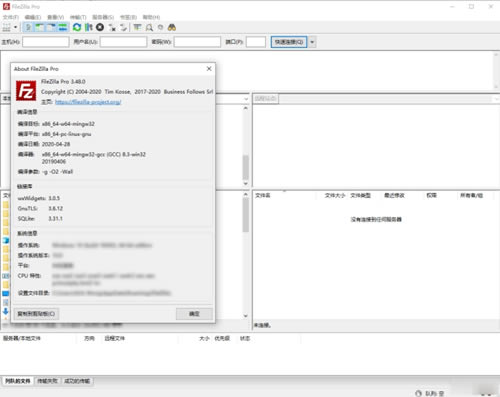500x397 pixels.
Task: Sort remote list by 文件大小 column
Action: tap(335, 195)
